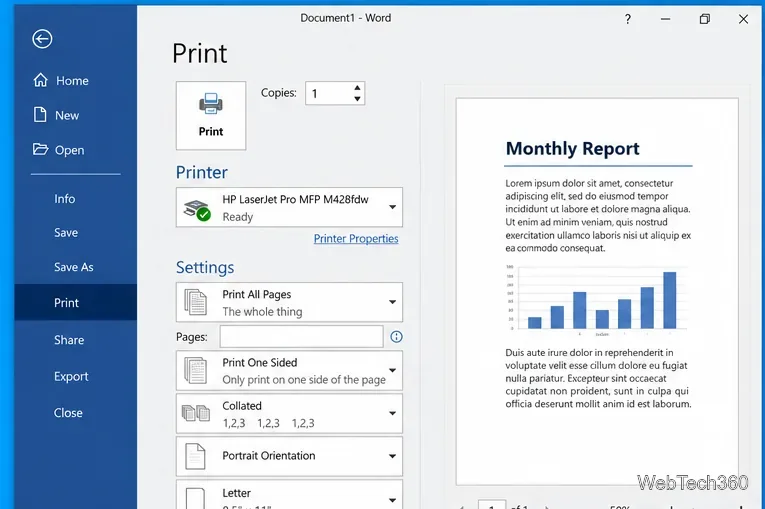
Task: Decrease copies with the down arrow
Action: point(358,99)
